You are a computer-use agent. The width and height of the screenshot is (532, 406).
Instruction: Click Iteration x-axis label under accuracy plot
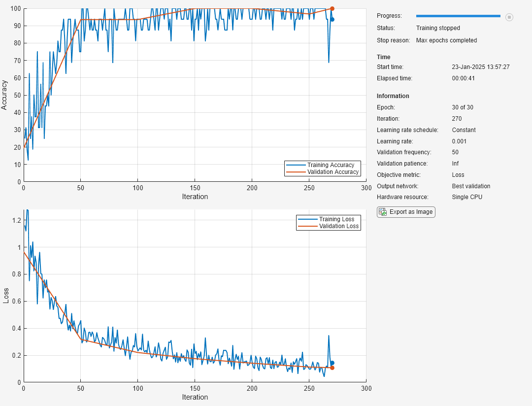coord(195,197)
